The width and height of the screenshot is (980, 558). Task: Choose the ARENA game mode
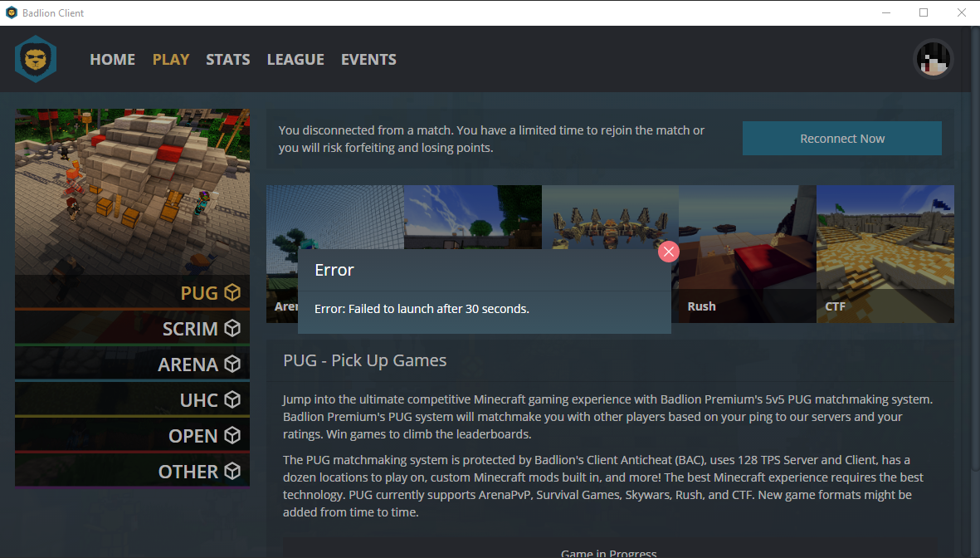tap(133, 364)
